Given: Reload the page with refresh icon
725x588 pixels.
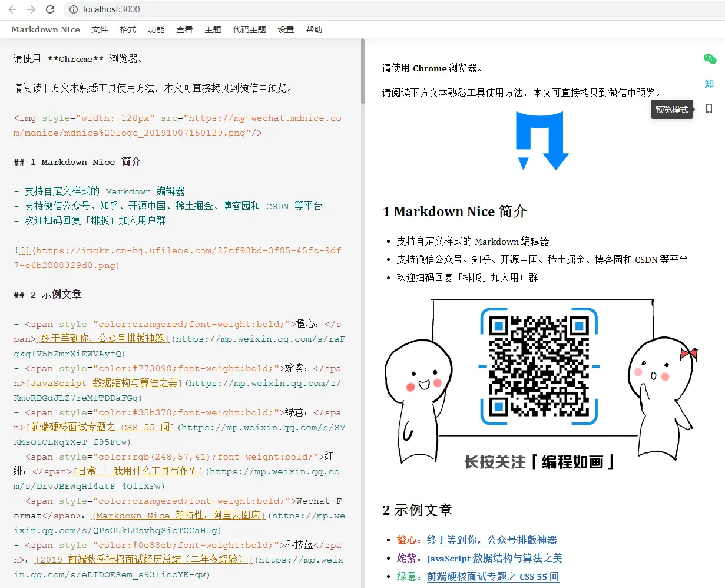Looking at the screenshot, I should pos(50,9).
